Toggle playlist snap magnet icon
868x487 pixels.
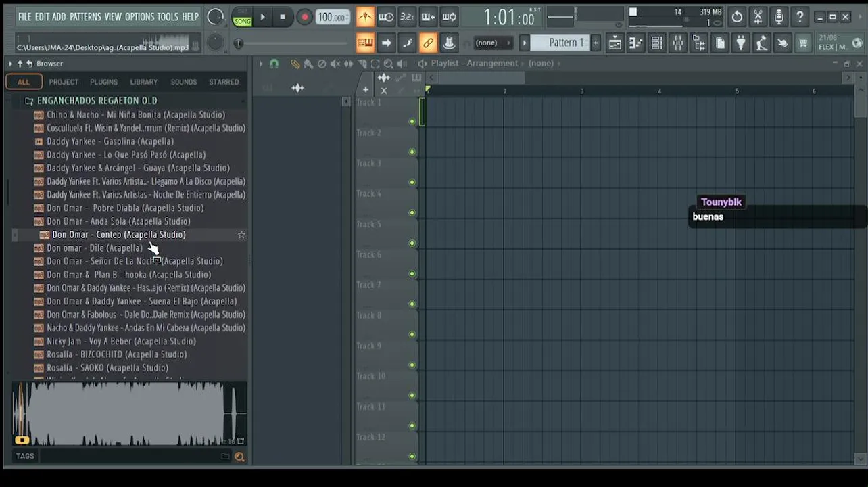pyautogui.click(x=274, y=64)
